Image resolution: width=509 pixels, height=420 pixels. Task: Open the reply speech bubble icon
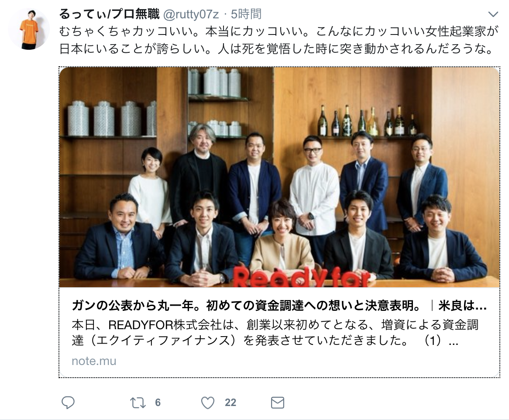coord(68,403)
